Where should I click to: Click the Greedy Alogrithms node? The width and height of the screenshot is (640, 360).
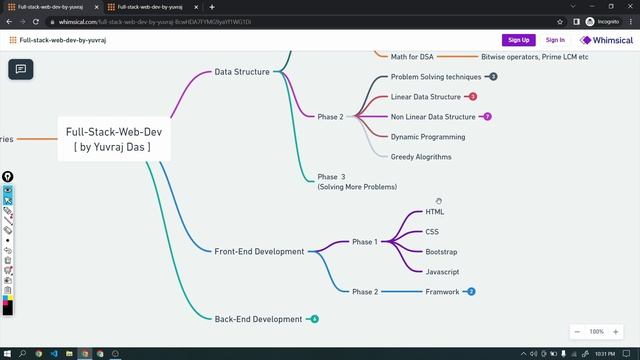[x=421, y=157]
